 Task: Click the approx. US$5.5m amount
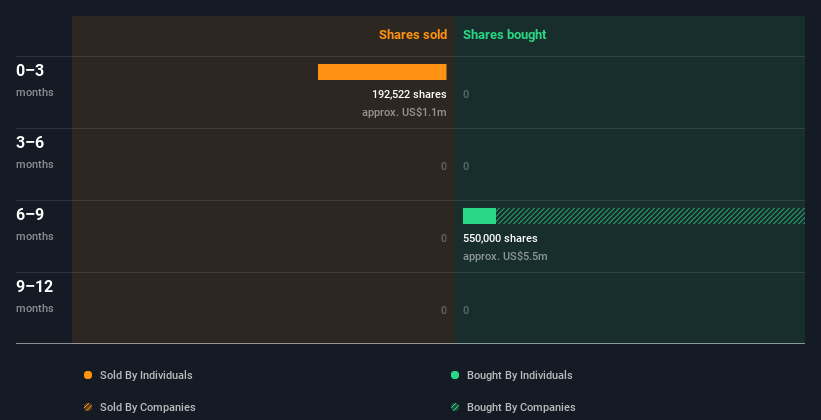[x=505, y=256]
